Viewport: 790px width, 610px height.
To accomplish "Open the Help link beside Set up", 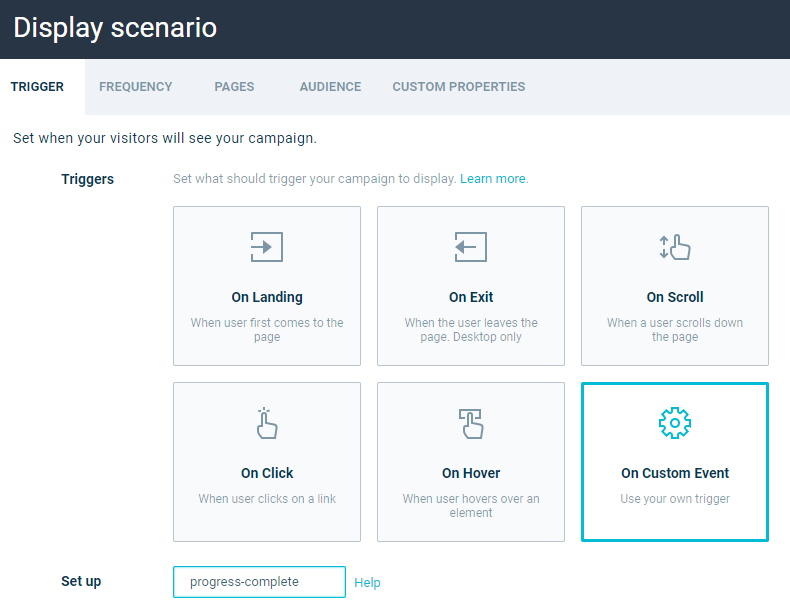I will click(x=367, y=583).
